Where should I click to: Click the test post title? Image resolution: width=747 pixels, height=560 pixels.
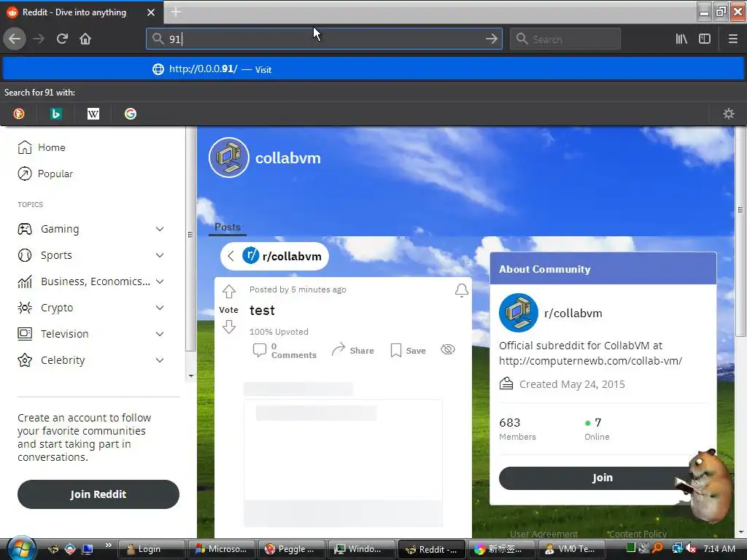pos(262,311)
